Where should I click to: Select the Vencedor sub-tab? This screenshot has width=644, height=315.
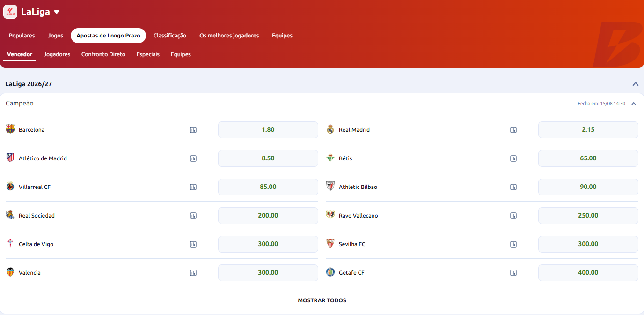pos(20,54)
